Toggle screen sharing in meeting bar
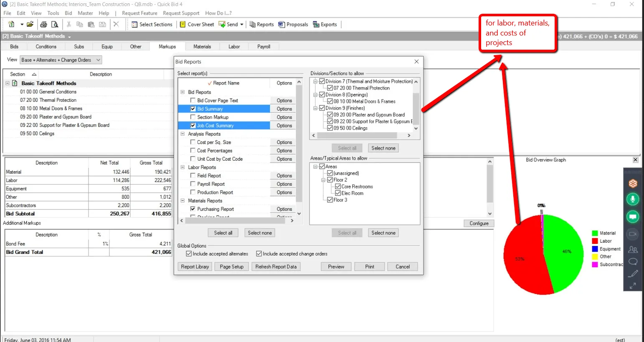The width and height of the screenshot is (644, 342). 633,216
